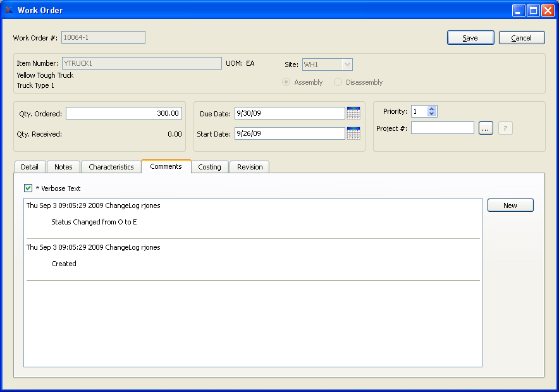The image size is (559, 392).
Task: Expand the Site dropdown showing WH1
Action: pos(347,64)
